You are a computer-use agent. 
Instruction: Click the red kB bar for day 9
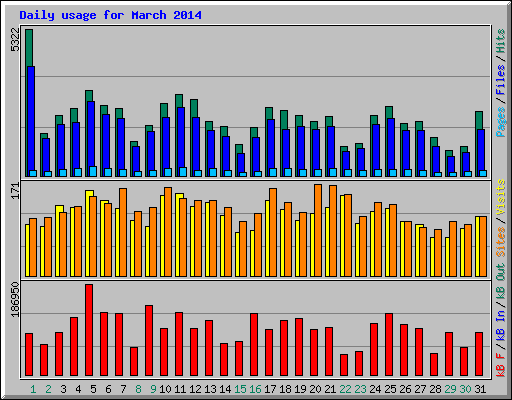pyautogui.click(x=149, y=341)
